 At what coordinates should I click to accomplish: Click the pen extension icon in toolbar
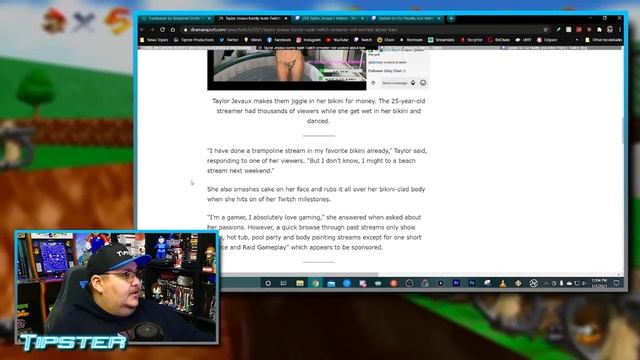558,30
